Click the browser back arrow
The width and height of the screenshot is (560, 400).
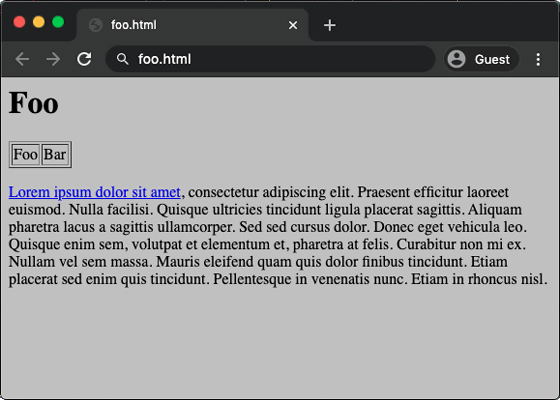pos(22,59)
